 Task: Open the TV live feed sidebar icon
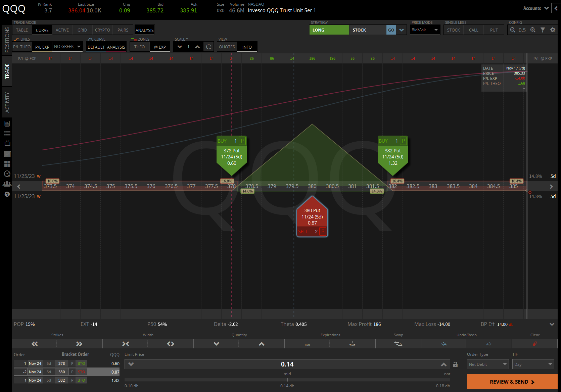pyautogui.click(x=7, y=144)
